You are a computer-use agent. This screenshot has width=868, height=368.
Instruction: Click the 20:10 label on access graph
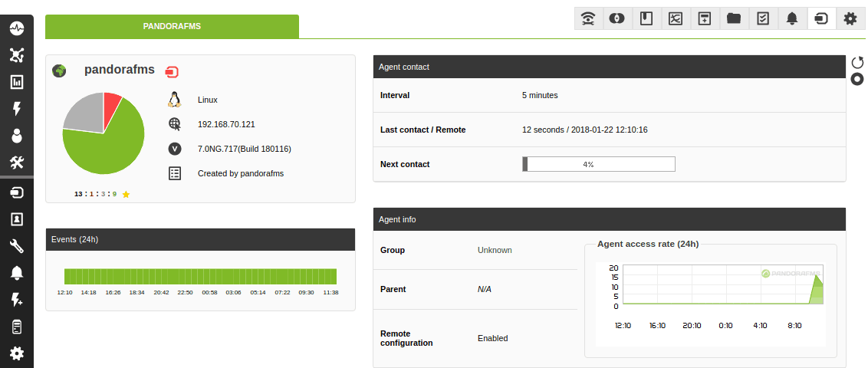tap(692, 326)
